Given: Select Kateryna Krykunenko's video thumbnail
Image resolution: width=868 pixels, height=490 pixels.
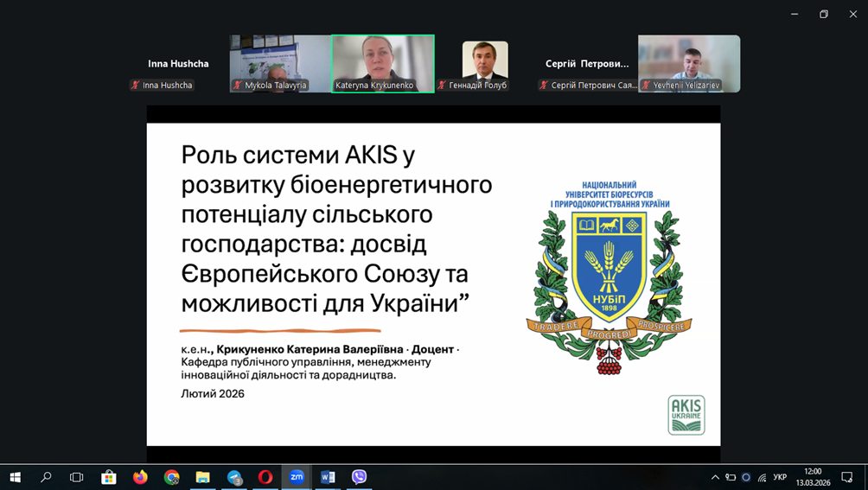Looking at the screenshot, I should (383, 63).
